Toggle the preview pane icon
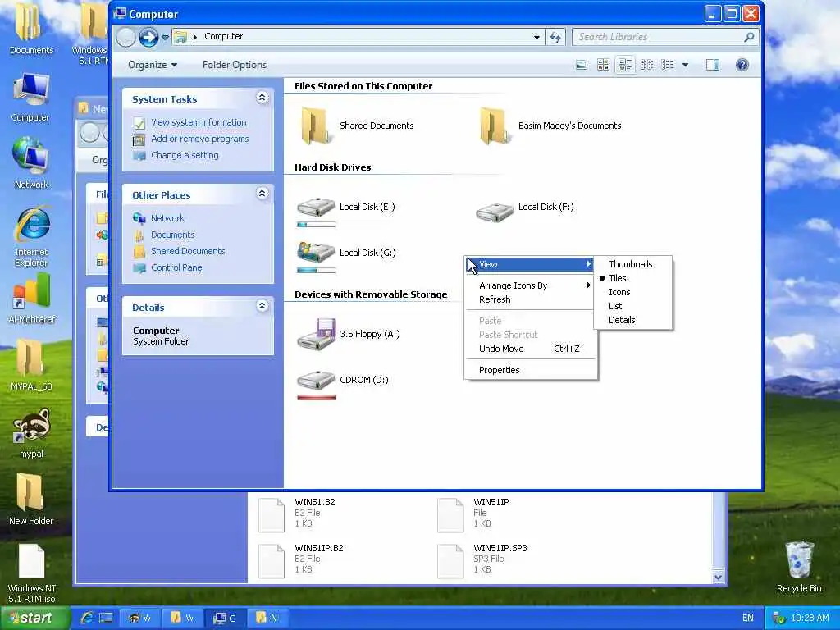Image resolution: width=840 pixels, height=630 pixels. click(x=713, y=65)
